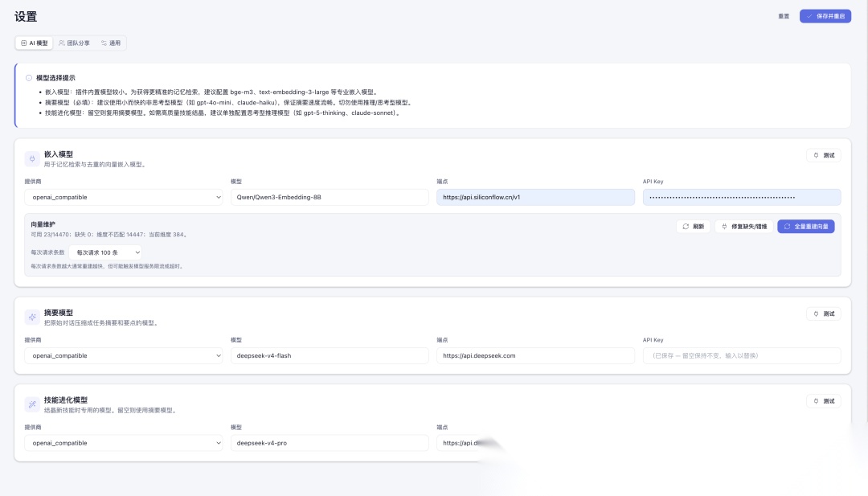868x496 pixels.
Task: Click the 摘要模型 sparkle icon
Action: point(32,318)
